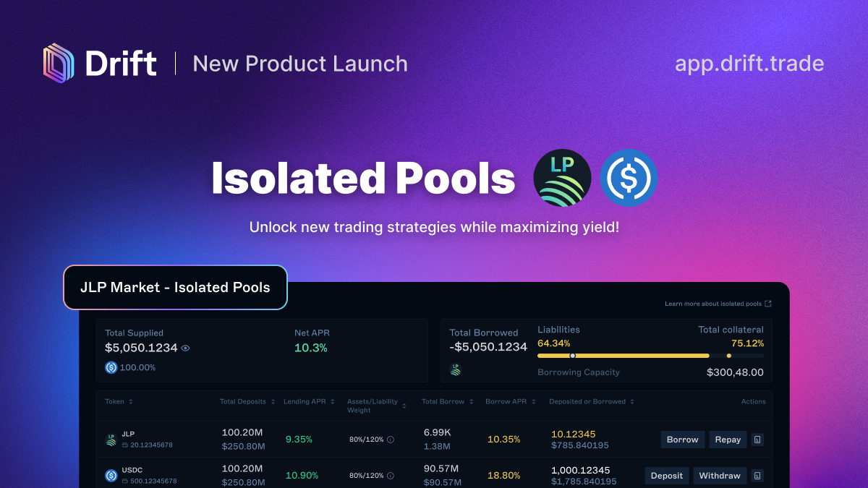Click Deposit button for USDC

[x=666, y=476]
